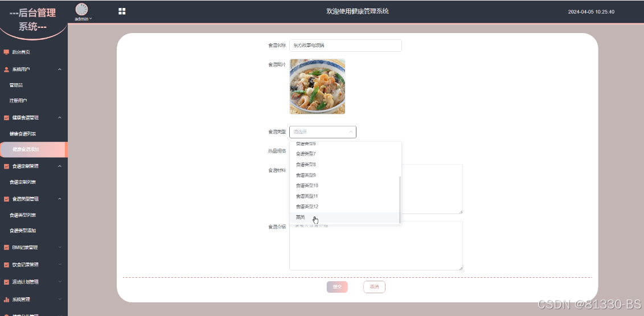Click the 欢迎使用健康管理系统 header title
Screen dimensions: 644x316
[358, 11]
